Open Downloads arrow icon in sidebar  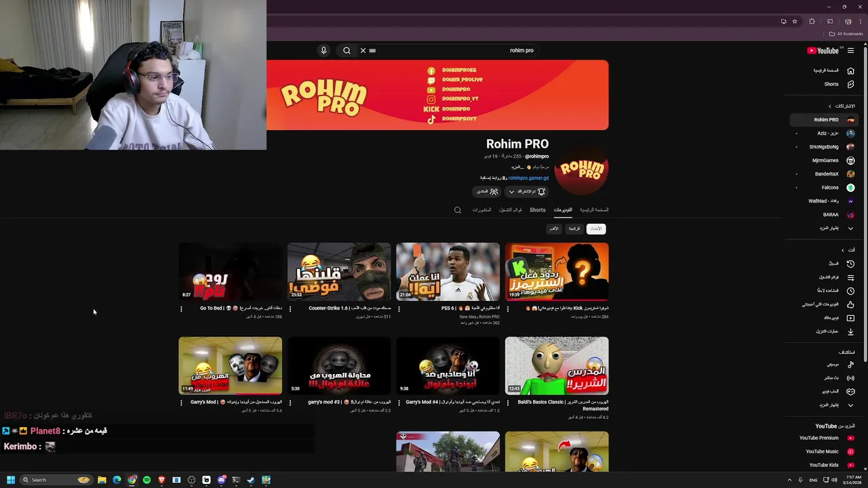[x=850, y=331]
